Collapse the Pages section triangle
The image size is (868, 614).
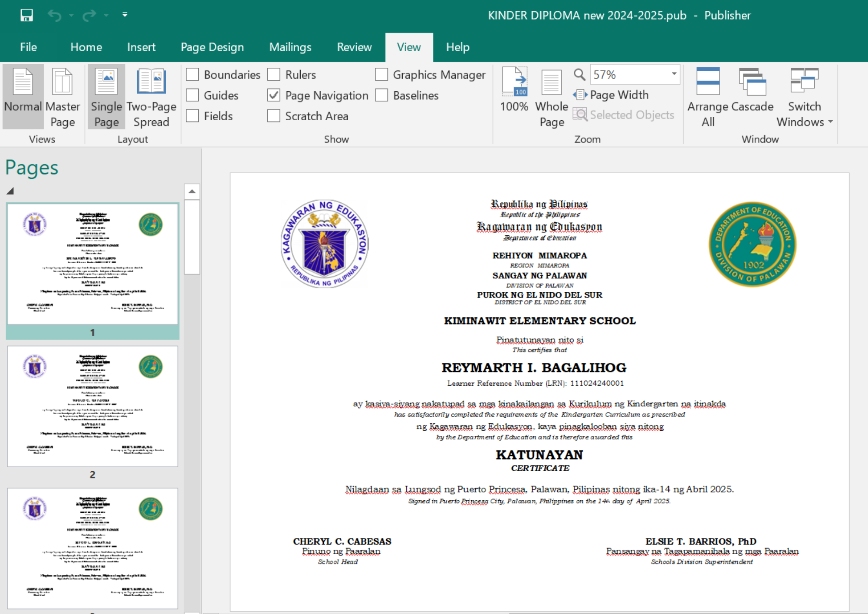click(x=10, y=191)
